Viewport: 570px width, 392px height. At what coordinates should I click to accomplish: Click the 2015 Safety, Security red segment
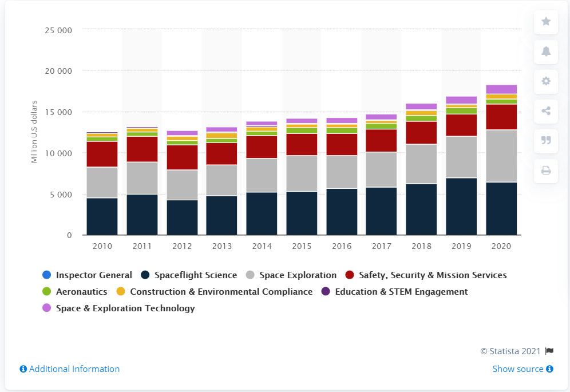click(x=302, y=145)
